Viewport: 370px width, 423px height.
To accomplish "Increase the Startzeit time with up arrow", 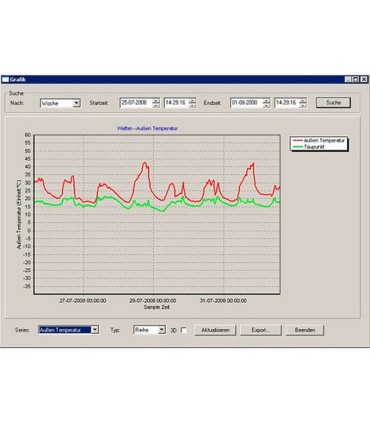I will pyautogui.click(x=192, y=100).
